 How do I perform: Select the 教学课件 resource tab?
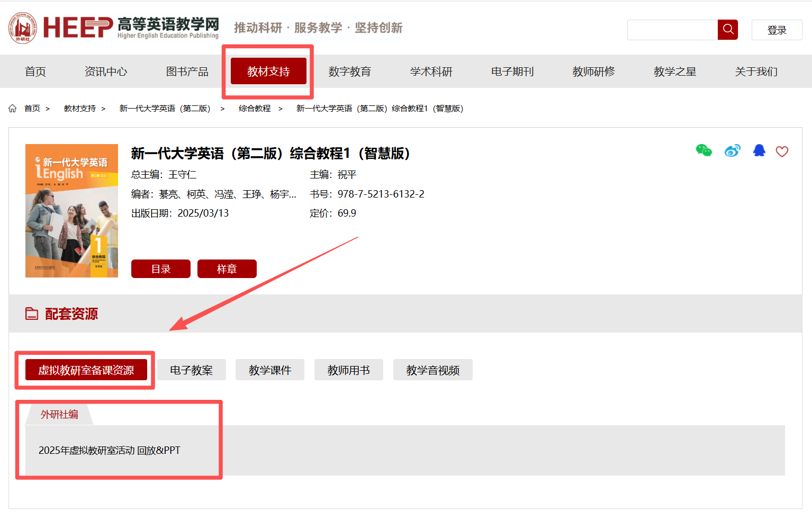270,370
